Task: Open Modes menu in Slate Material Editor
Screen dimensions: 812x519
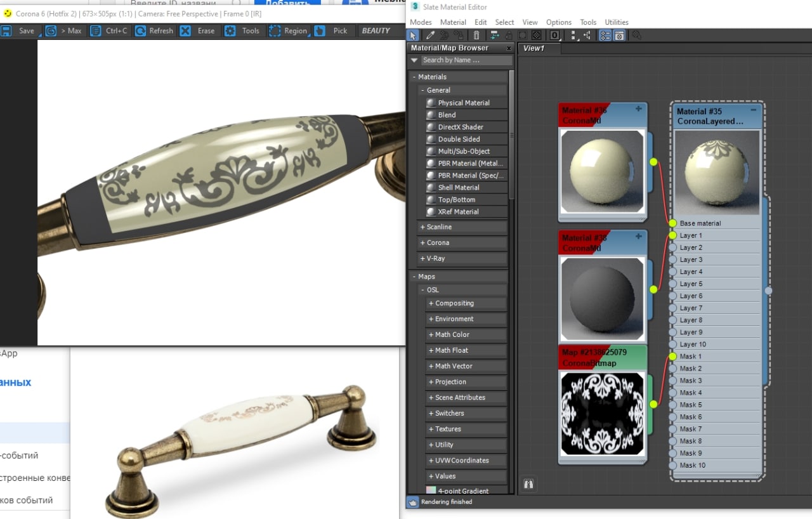Action: [421, 22]
